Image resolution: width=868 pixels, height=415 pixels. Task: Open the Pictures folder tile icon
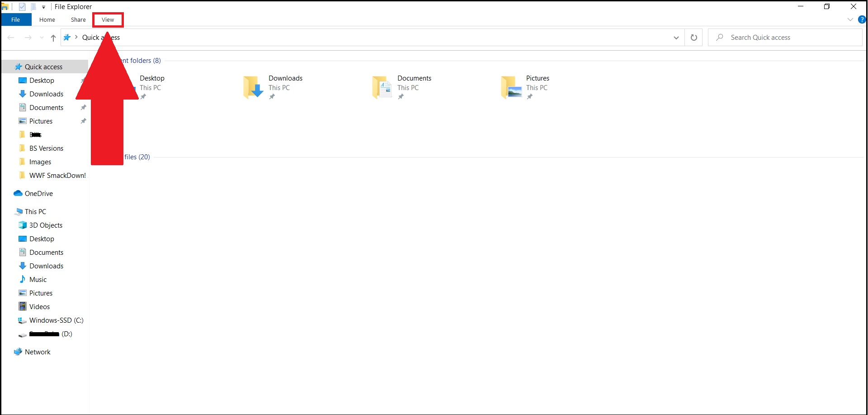click(x=511, y=87)
